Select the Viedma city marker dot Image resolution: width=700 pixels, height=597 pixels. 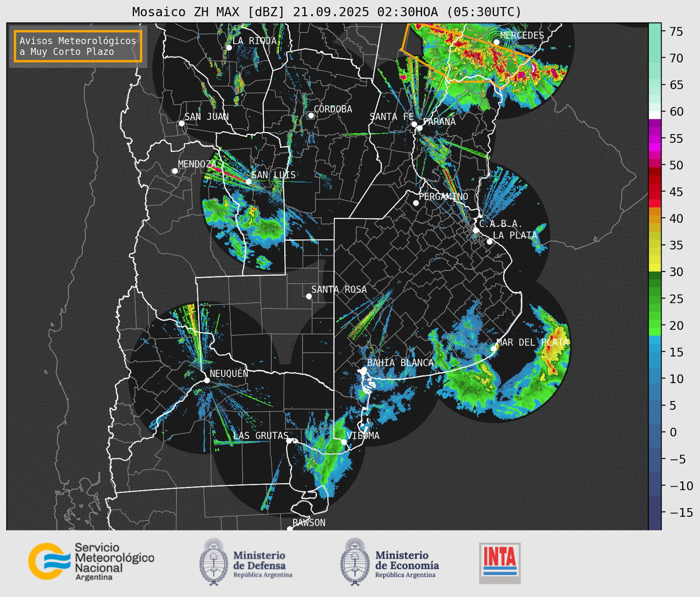pos(344,442)
